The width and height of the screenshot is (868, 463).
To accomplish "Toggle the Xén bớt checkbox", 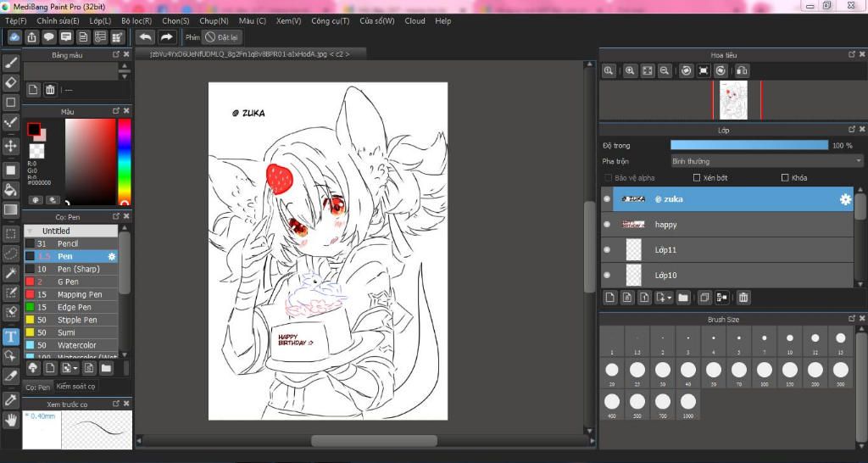I will (697, 178).
